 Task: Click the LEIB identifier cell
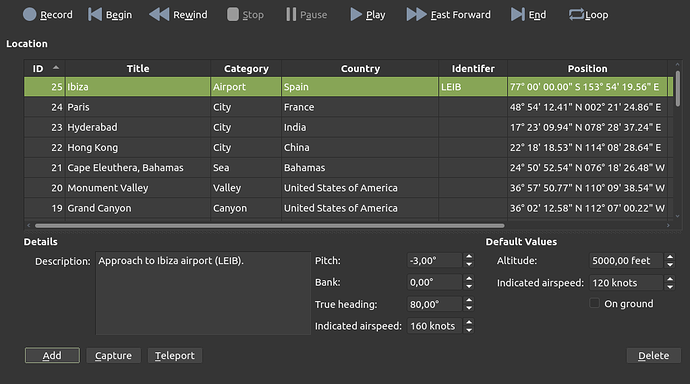point(473,87)
